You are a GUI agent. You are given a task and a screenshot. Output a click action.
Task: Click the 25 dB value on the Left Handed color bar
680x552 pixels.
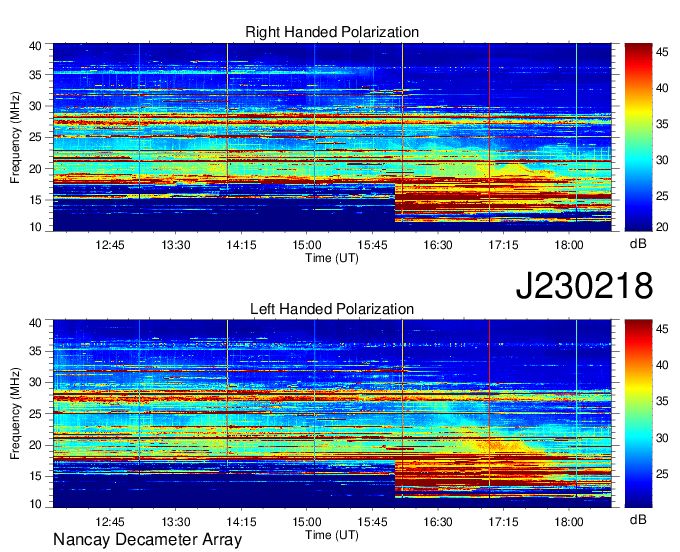[662, 474]
